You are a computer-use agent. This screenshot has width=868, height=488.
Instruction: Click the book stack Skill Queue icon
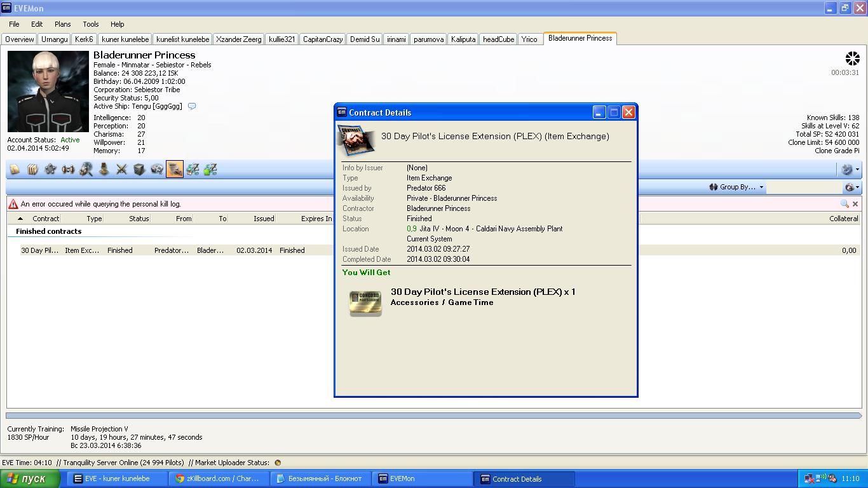pos(32,170)
